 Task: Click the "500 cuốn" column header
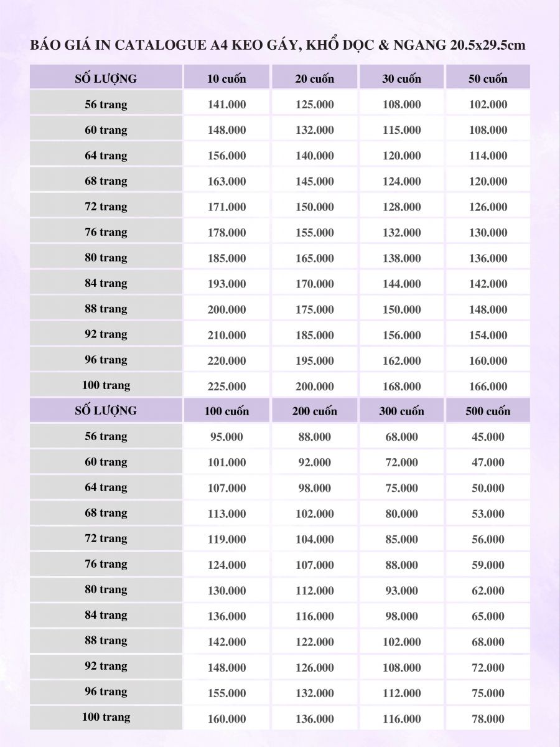(488, 411)
